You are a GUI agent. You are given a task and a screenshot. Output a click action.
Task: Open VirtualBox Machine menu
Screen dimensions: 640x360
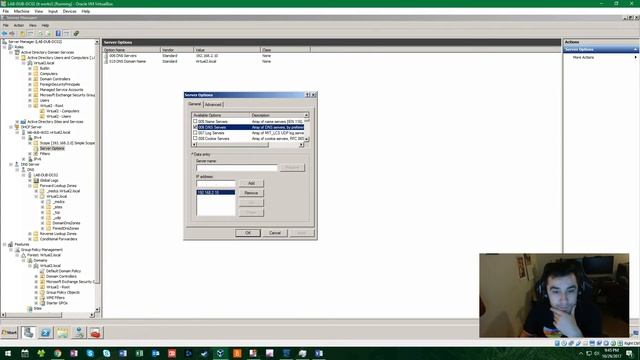tap(21, 11)
